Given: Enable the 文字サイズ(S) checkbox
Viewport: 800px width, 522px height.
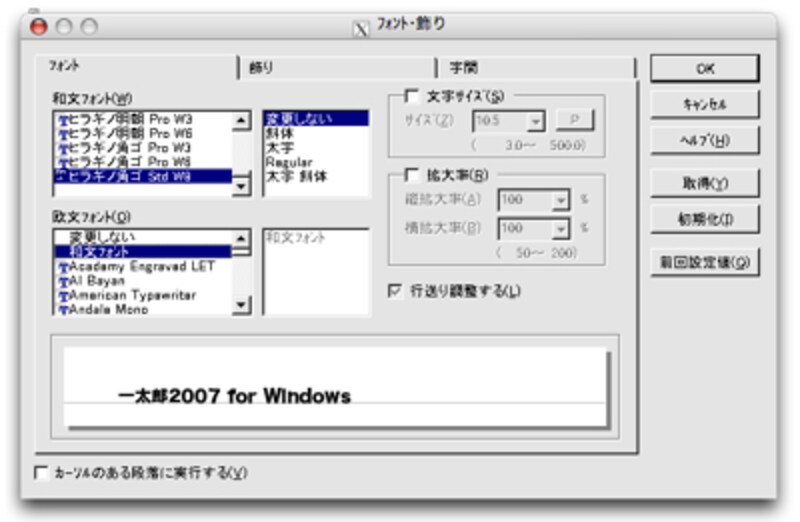Looking at the screenshot, I should (x=411, y=95).
